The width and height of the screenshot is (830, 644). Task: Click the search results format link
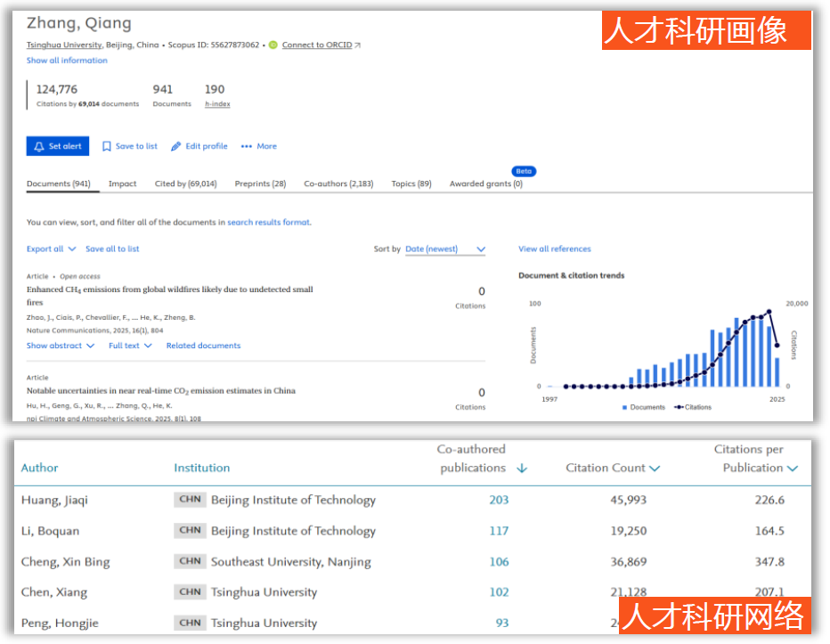pos(269,223)
